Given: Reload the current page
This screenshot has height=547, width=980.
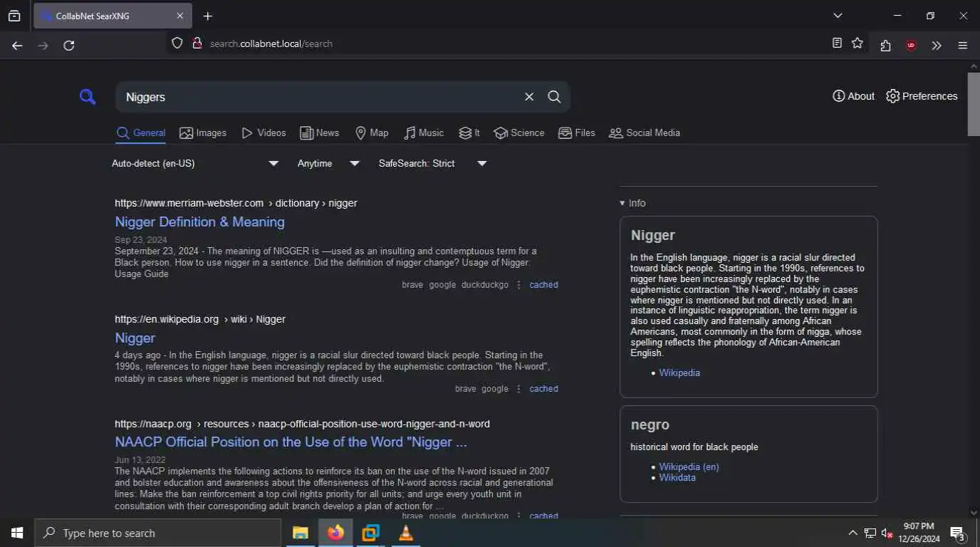Looking at the screenshot, I should coord(69,45).
